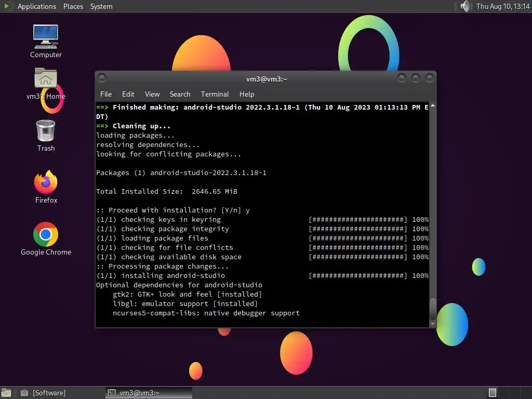The height and width of the screenshot is (399, 532).
Task: Click 'Total Installed Size: 2646.65 MiB' text
Action: (167, 191)
